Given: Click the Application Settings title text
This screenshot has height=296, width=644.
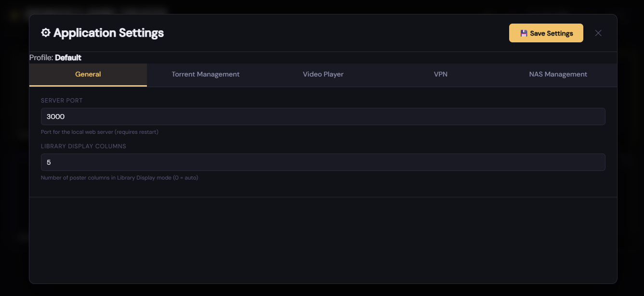Looking at the screenshot, I should 108,32.
